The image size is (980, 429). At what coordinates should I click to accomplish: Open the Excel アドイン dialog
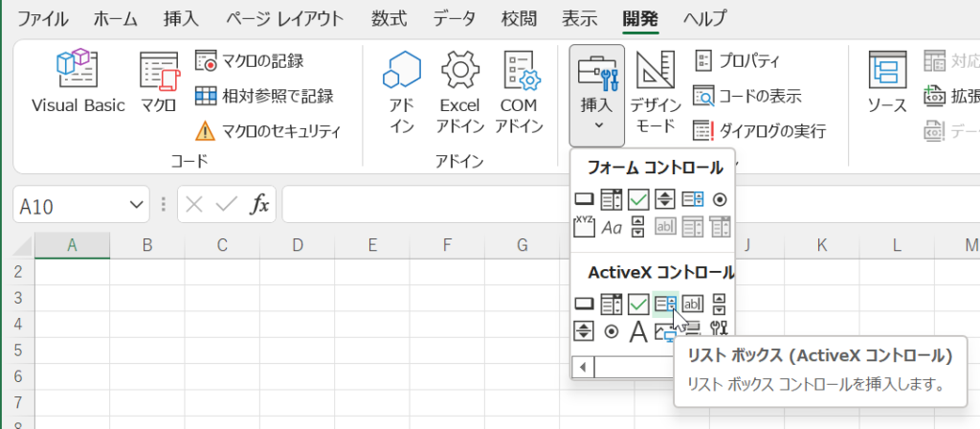point(459,91)
